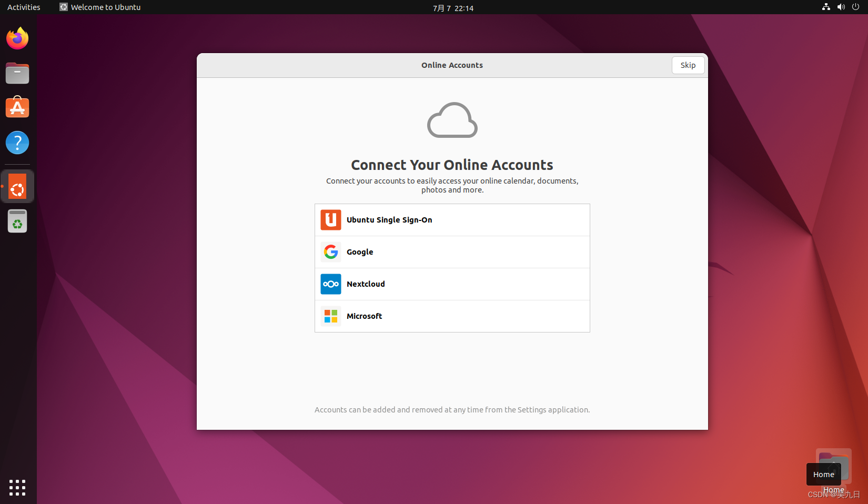Click the cloud illustration

(x=452, y=120)
